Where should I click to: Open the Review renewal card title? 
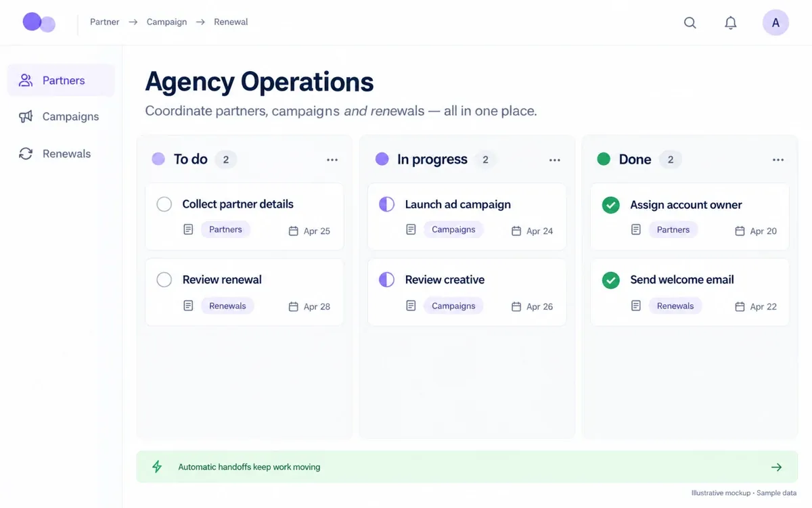click(222, 279)
